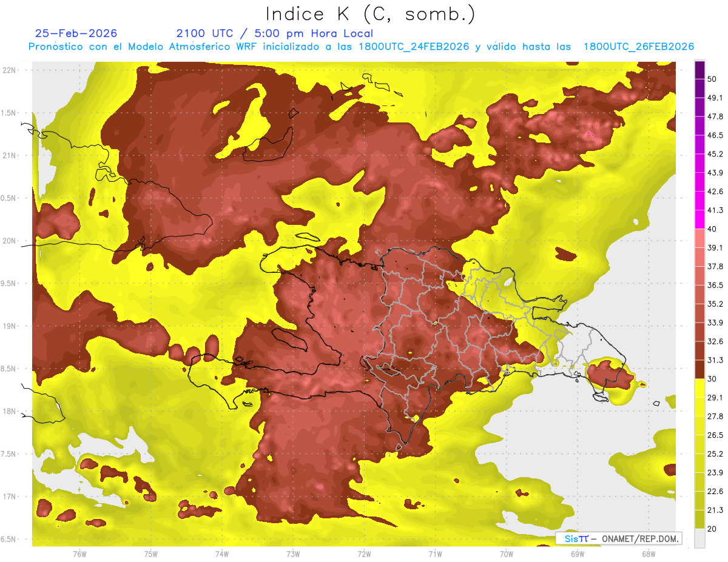728x562 pixels.
Task: Click the 33.9 value on color scale
Action: pos(715,323)
